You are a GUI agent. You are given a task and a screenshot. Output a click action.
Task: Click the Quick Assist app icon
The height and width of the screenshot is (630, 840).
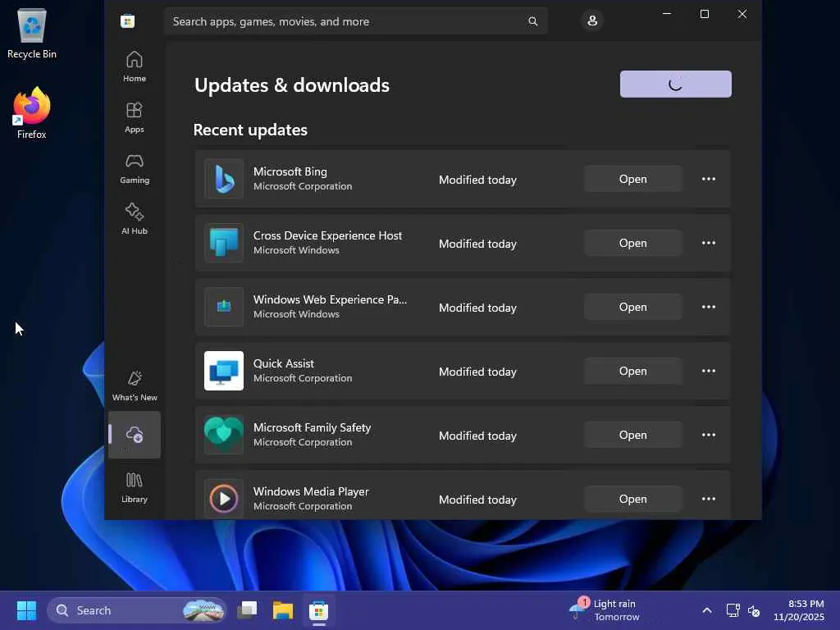[x=224, y=371]
